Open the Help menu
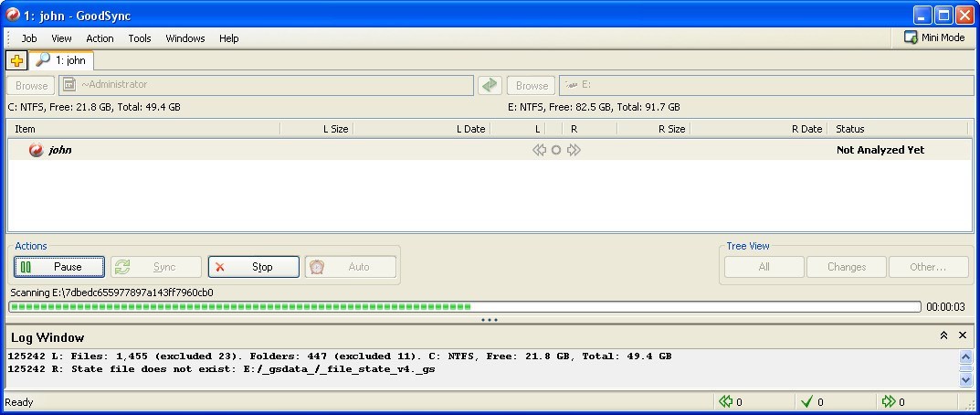This screenshot has height=415, width=980. (x=228, y=38)
